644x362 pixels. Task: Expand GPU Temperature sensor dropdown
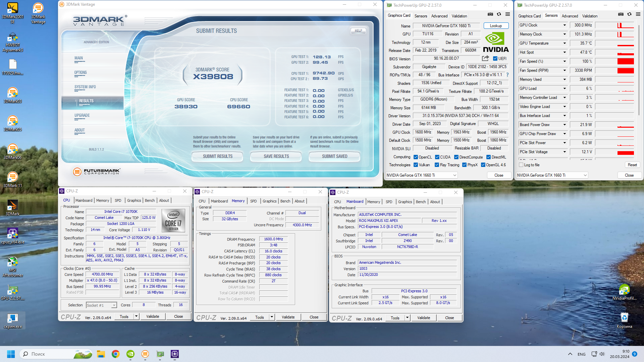(565, 43)
